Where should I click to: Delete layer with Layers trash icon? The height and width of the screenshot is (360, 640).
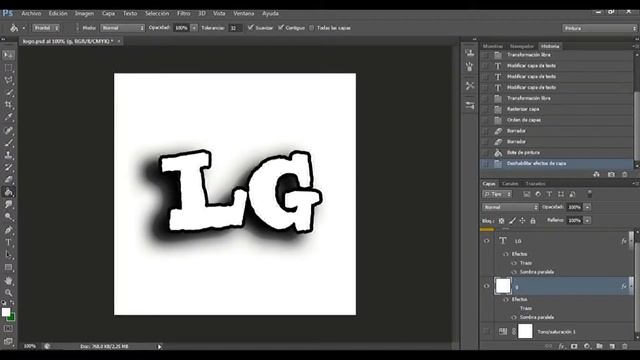[x=624, y=346]
